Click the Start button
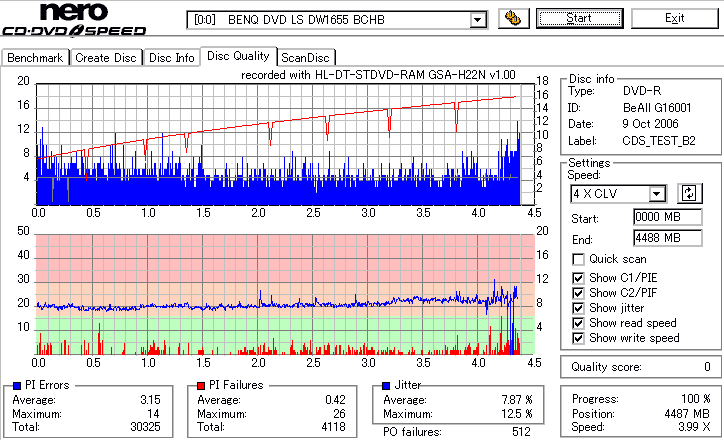Viewport: 724px width, 441px height. click(x=579, y=18)
